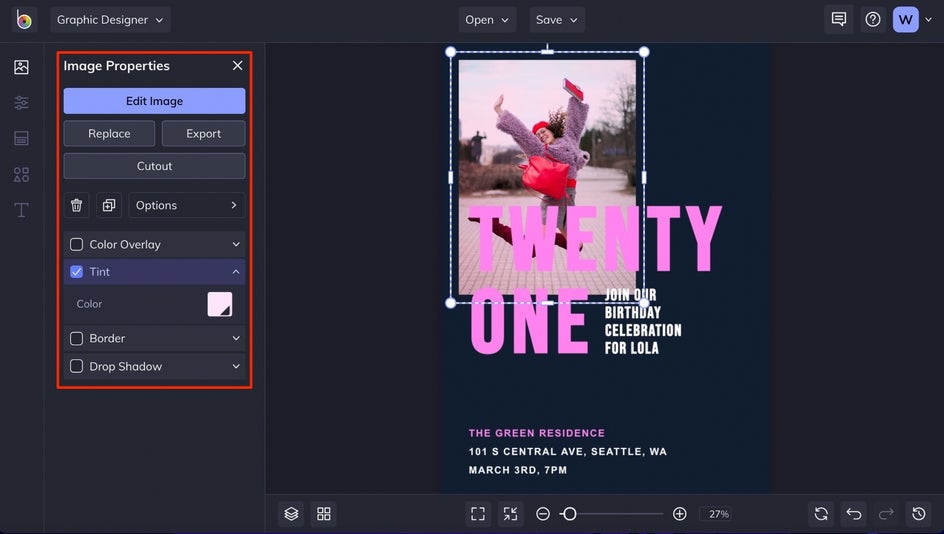Open the Templates sidebar icon
Screen dimensions: 944x534
[x=21, y=138]
